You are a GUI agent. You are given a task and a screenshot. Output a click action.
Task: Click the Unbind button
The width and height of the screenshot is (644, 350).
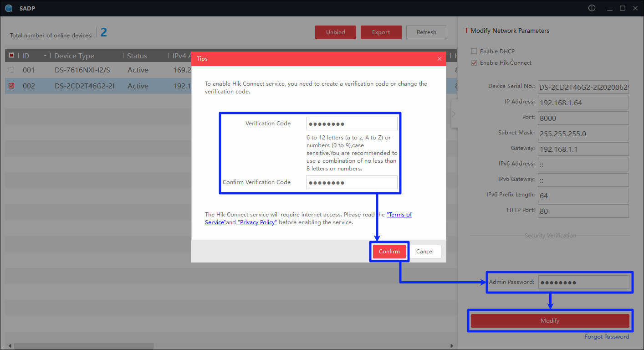point(335,32)
